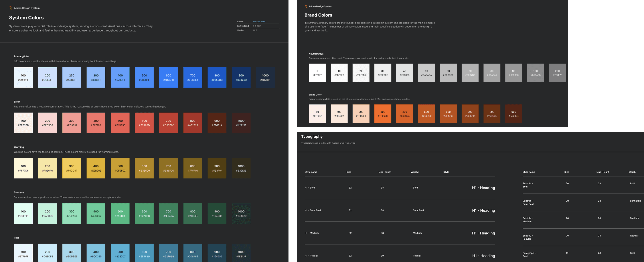The image size is (644, 262).
Task: Select the Primary 250 swatch #A3C9FF
Action: (x=72, y=77)
